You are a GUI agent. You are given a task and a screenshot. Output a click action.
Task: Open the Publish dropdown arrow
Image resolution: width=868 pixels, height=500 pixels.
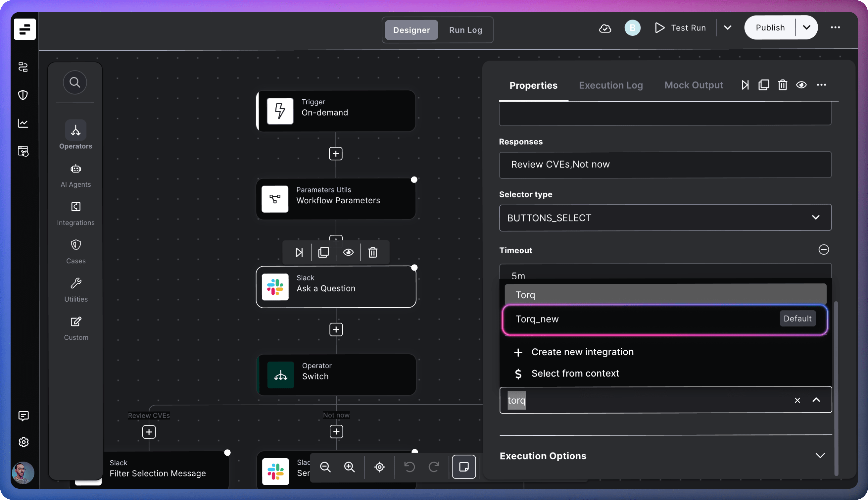coord(806,27)
